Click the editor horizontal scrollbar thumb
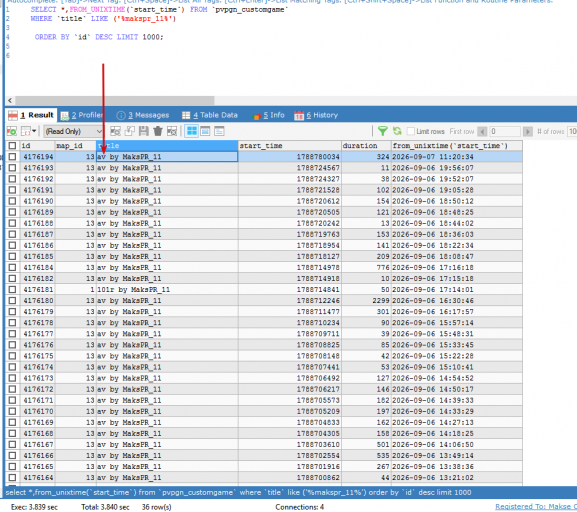Screen dimensions: 577x512 coord(115,100)
